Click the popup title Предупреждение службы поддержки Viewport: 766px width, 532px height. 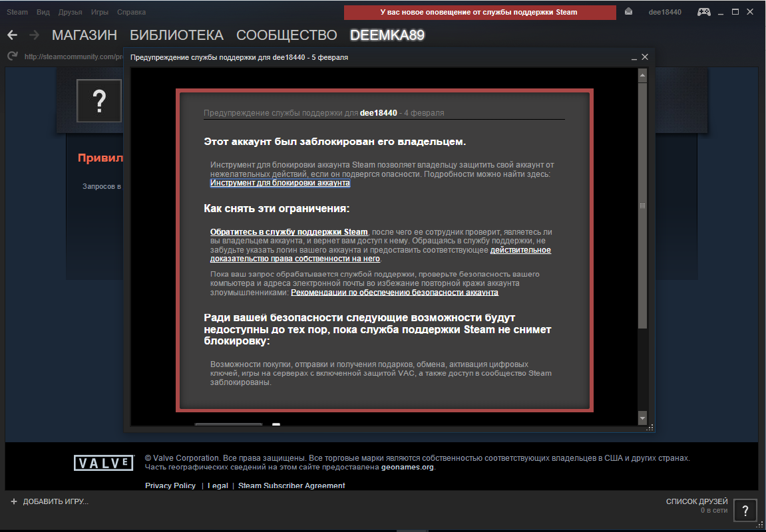click(239, 57)
